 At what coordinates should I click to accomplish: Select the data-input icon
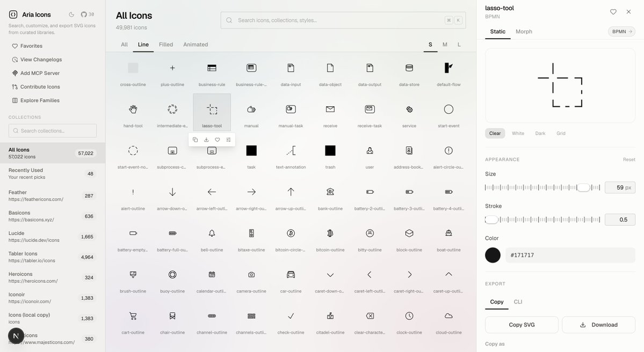point(291,71)
